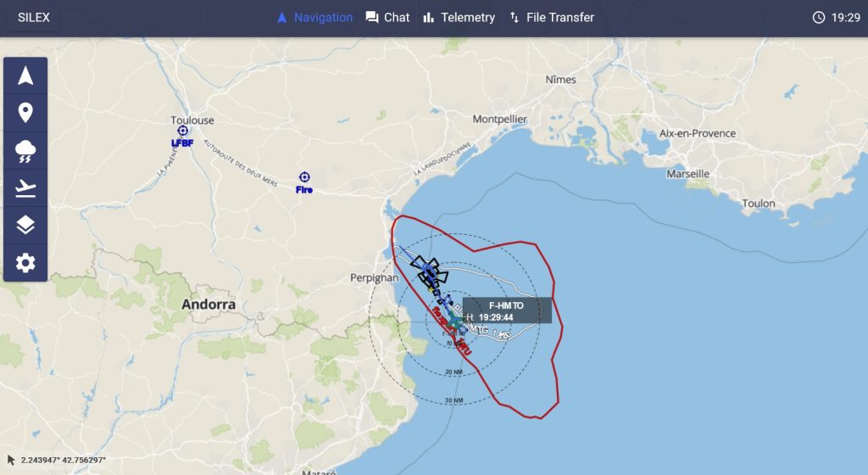The width and height of the screenshot is (868, 475).
Task: Click the LFBF airport target marker
Action: [x=183, y=131]
